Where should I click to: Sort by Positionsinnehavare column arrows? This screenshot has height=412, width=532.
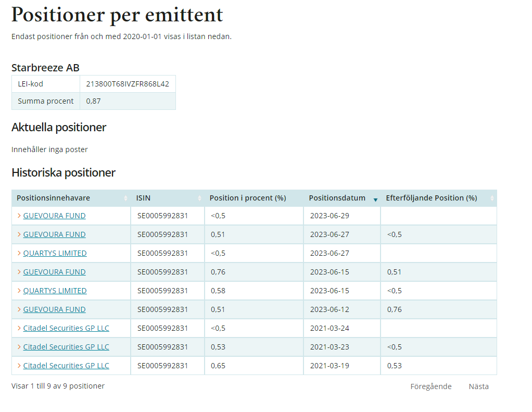pos(125,198)
